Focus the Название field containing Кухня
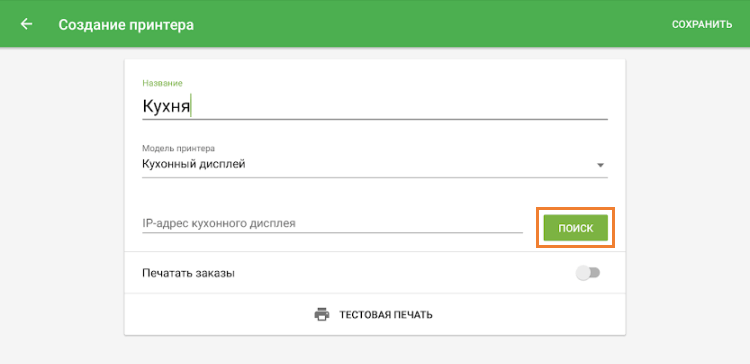The width and height of the screenshot is (750, 364). click(x=375, y=106)
